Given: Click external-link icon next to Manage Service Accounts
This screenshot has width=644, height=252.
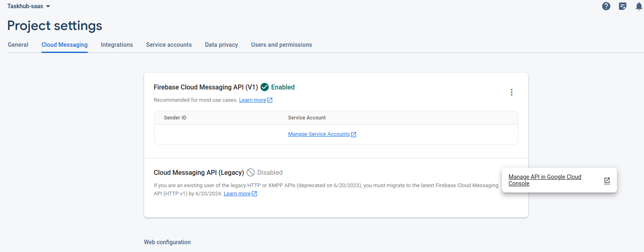Looking at the screenshot, I should point(353,135).
